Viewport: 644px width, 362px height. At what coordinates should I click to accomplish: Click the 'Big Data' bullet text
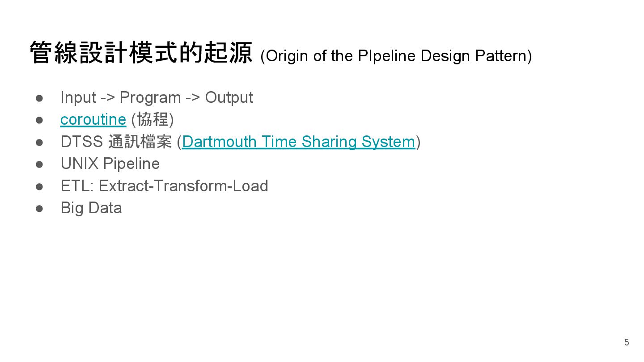click(91, 208)
